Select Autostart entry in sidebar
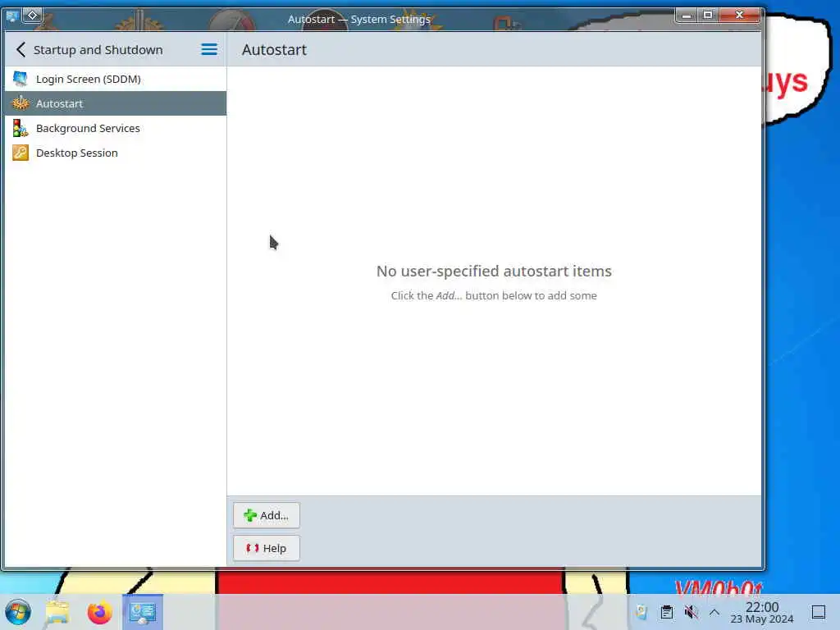The image size is (840, 630). tap(115, 103)
